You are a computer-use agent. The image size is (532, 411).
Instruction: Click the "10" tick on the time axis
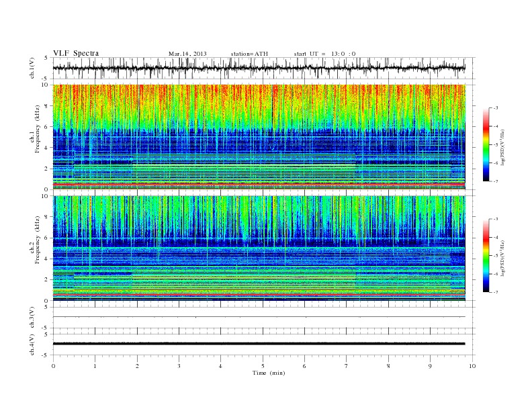[472, 366]
